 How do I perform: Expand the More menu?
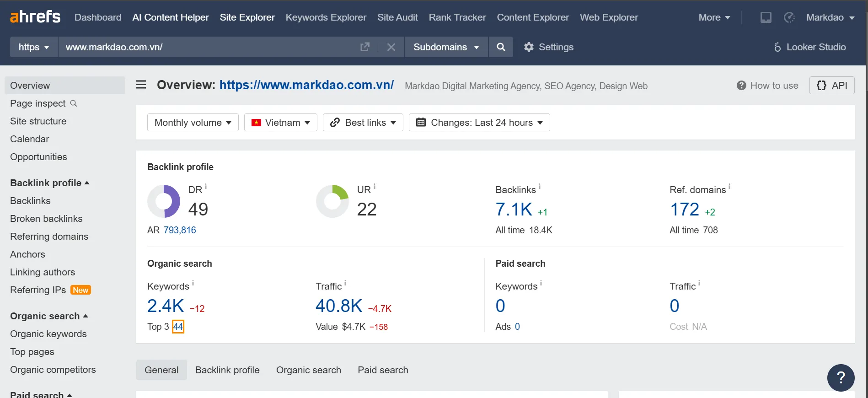click(714, 17)
